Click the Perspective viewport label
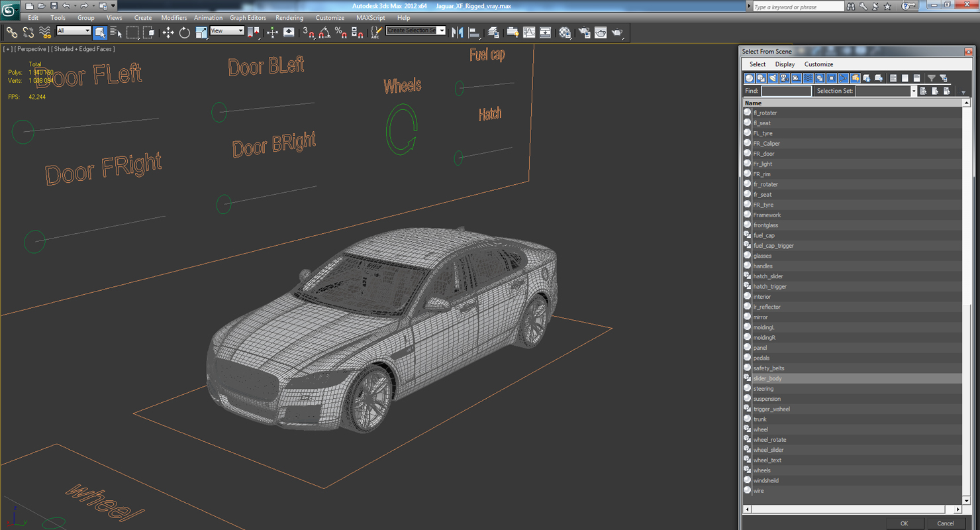This screenshot has width=980, height=530. tap(32, 49)
